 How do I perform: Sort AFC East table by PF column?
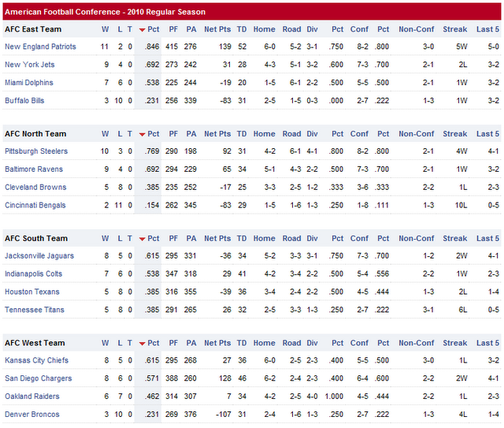point(172,29)
